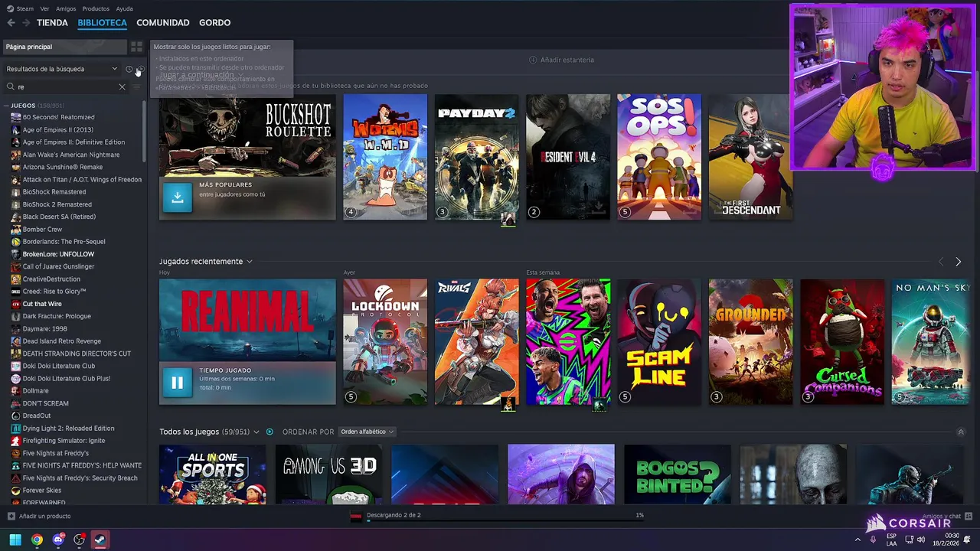Show previous recently played games arrow
980x551 pixels.
pos(941,262)
